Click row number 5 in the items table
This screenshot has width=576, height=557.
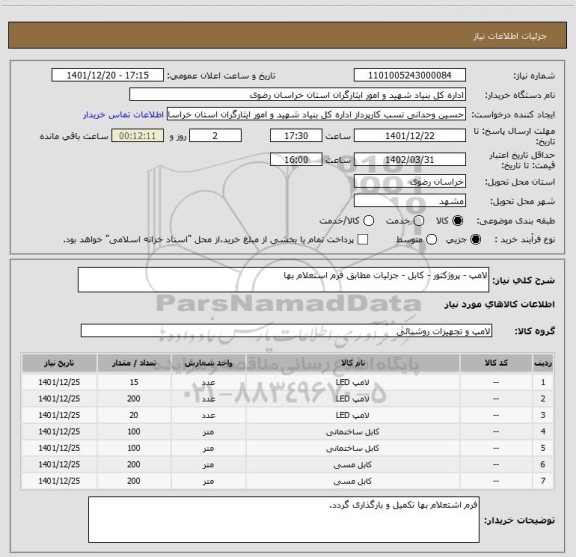point(543,448)
